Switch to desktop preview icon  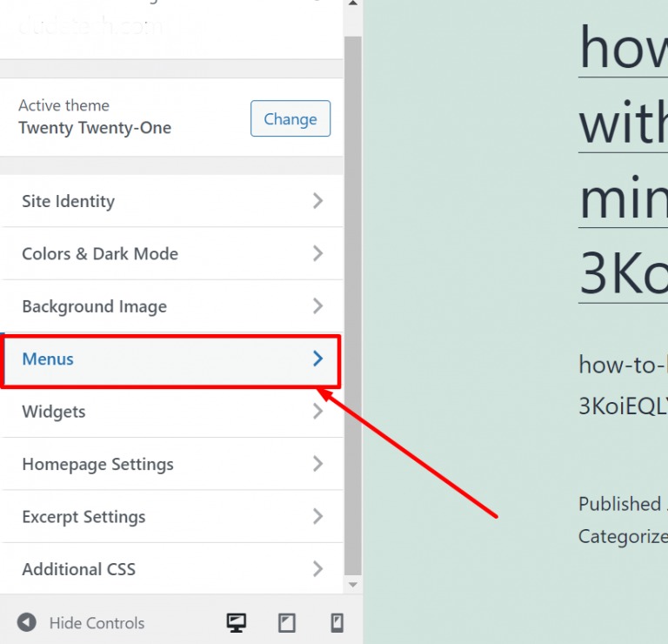tap(236, 622)
